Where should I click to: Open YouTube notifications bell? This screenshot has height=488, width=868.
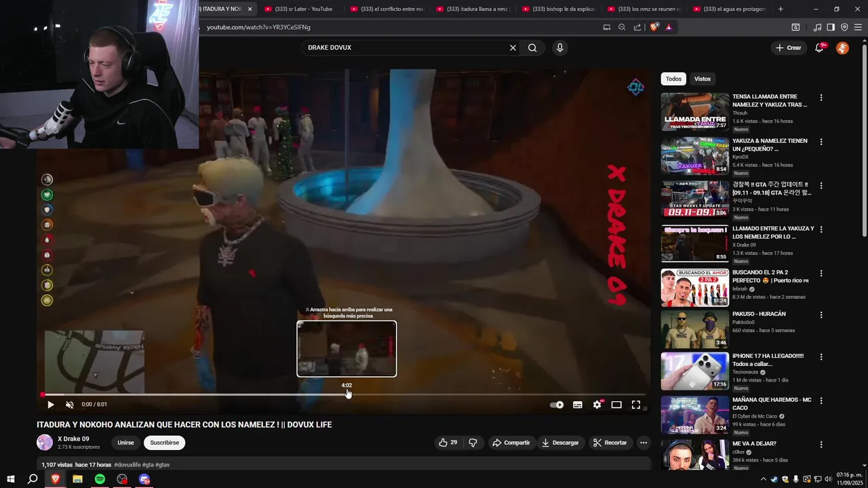point(819,47)
